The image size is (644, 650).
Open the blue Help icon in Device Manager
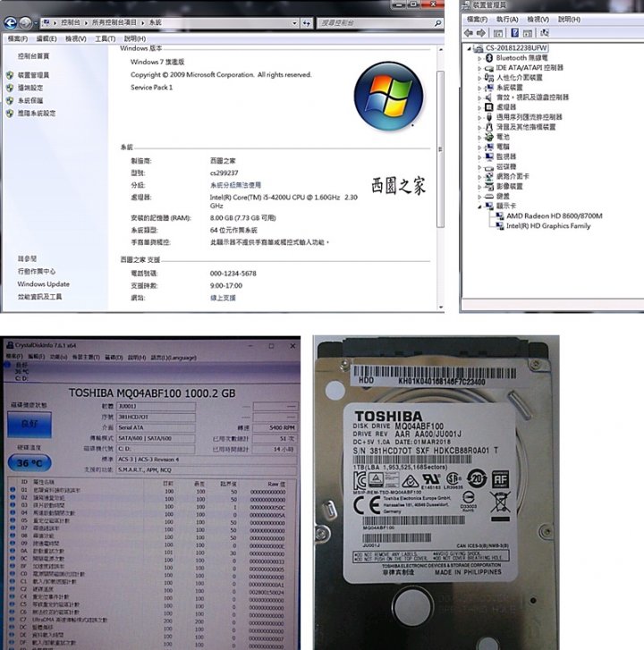(514, 33)
